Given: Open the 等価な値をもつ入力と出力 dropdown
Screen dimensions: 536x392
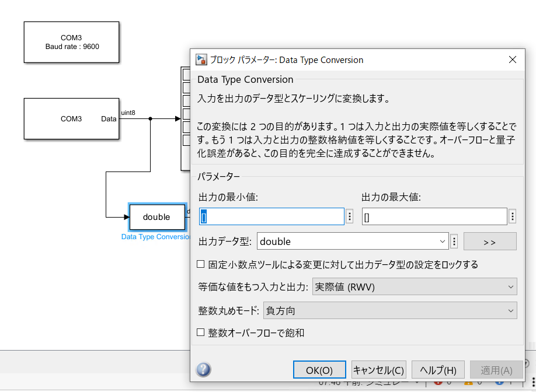Looking at the screenshot, I should point(415,286).
